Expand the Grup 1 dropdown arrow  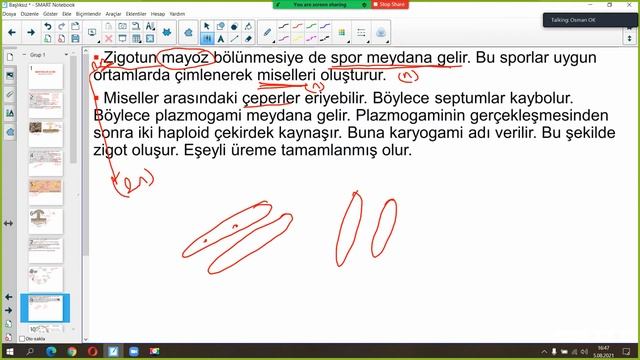coord(67,54)
